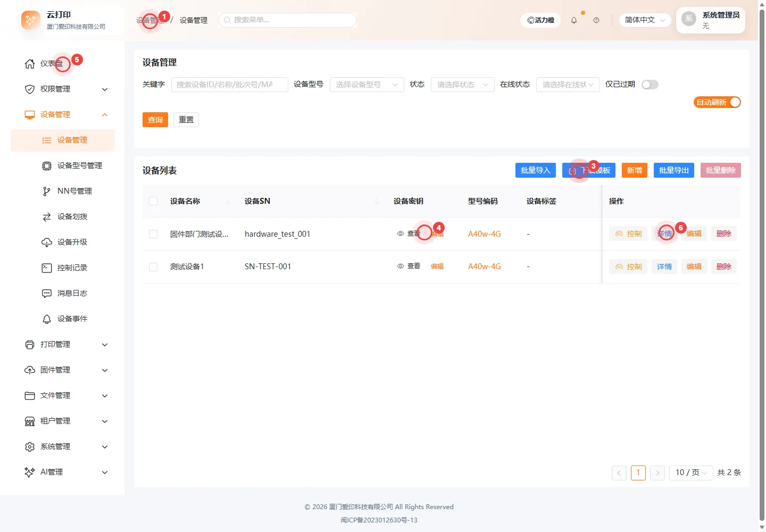The image size is (766, 532).
Task: Click the 批量导出 button
Action: (674, 170)
